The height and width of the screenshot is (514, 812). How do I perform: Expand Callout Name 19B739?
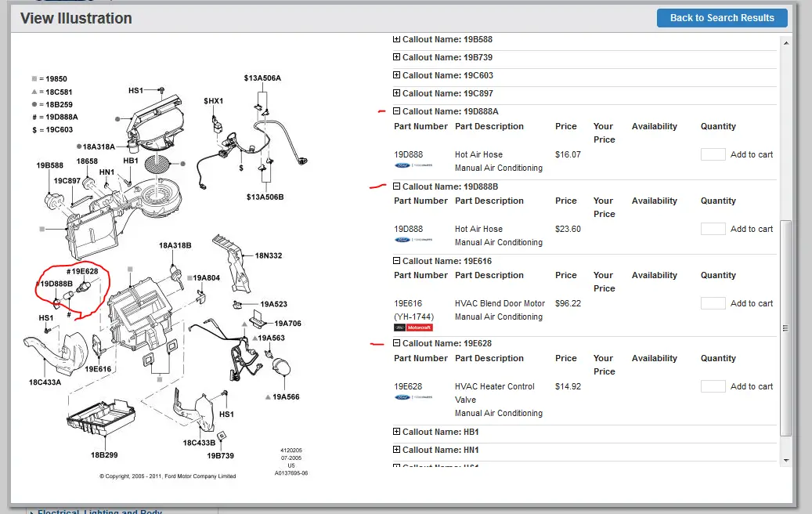tap(396, 57)
